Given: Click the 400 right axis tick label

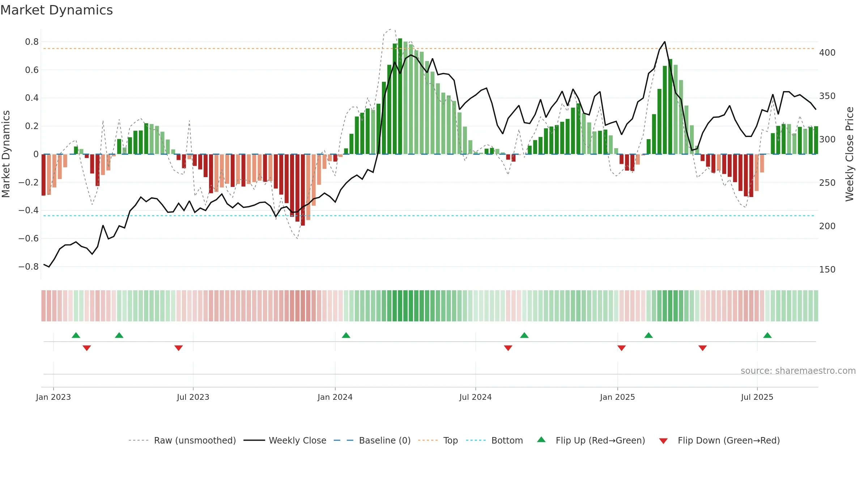Looking at the screenshot, I should 827,53.
